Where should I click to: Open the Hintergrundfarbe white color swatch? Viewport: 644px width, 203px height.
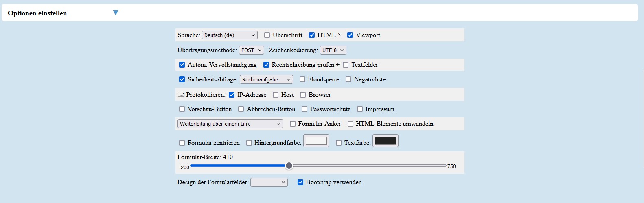coord(316,141)
